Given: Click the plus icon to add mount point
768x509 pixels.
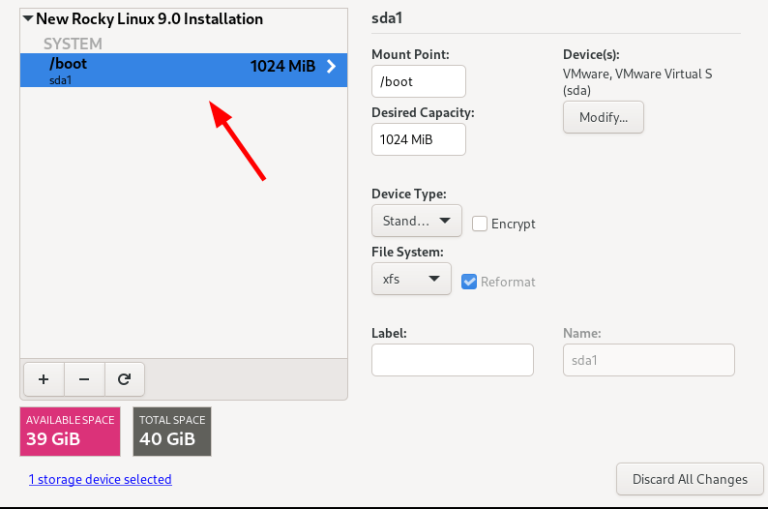Looking at the screenshot, I should 43,380.
